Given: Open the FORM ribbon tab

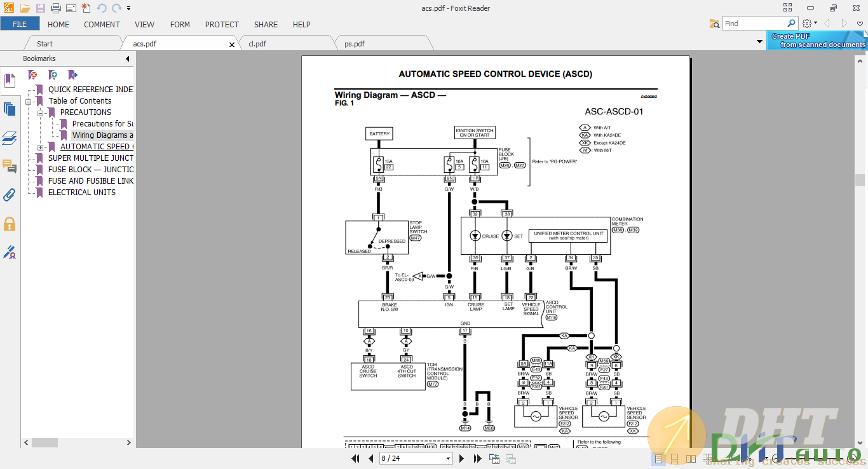Looking at the screenshot, I should [180, 24].
